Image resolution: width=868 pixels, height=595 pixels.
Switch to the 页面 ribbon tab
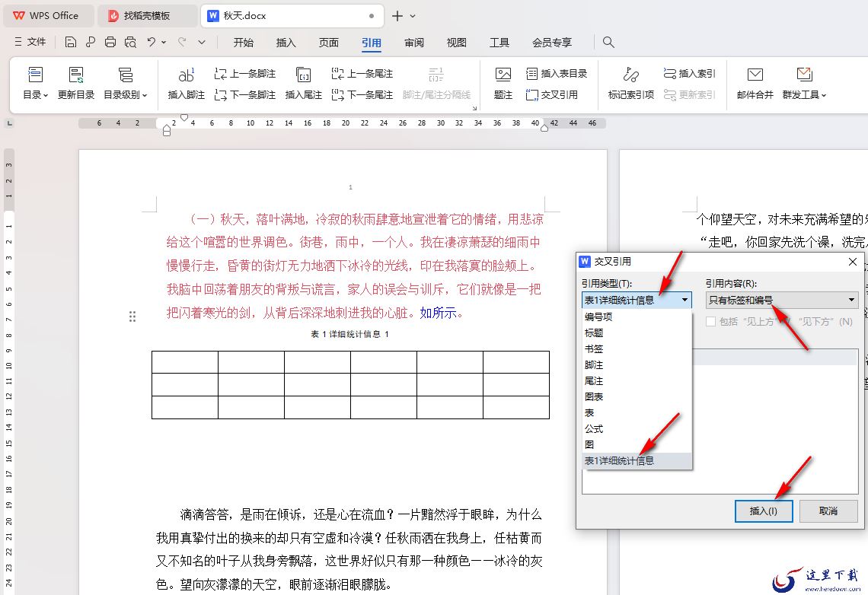(328, 43)
